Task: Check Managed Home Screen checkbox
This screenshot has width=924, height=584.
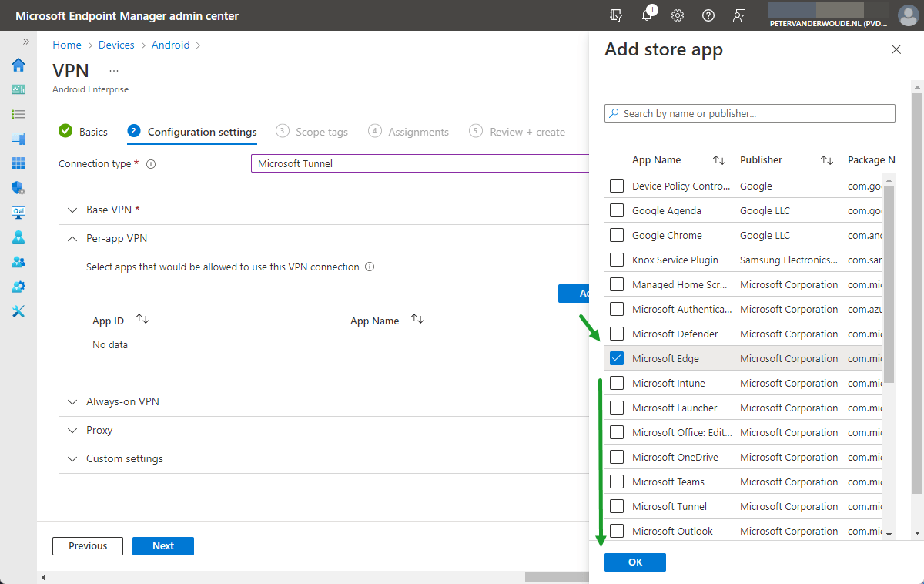Action: [x=617, y=284]
